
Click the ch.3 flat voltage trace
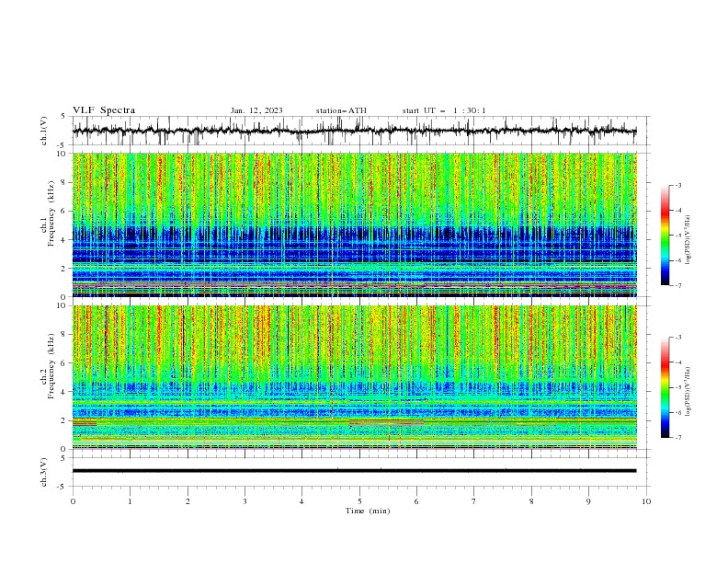click(x=354, y=471)
